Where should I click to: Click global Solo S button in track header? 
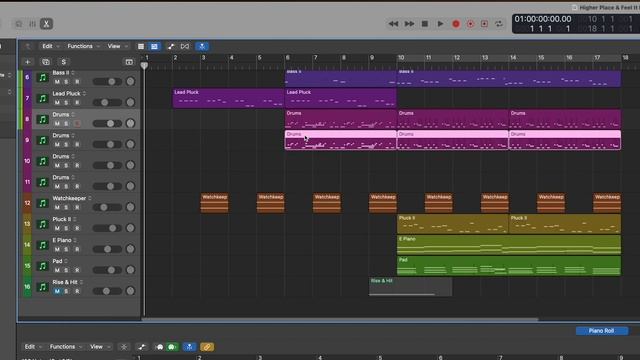coord(63,62)
